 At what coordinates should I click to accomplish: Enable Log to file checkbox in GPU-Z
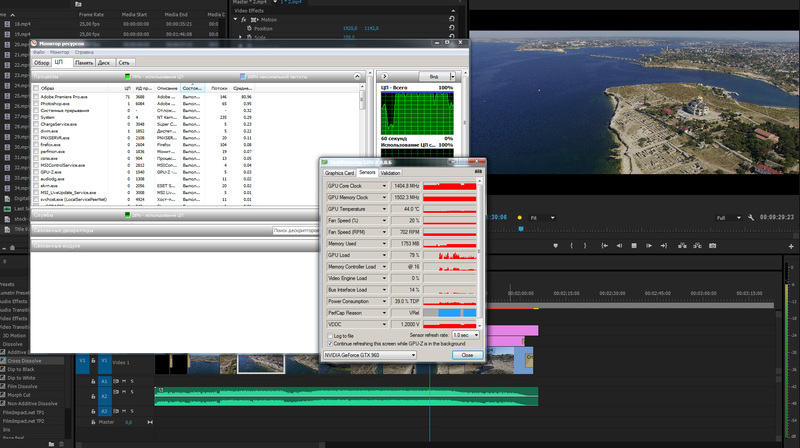(x=330, y=336)
